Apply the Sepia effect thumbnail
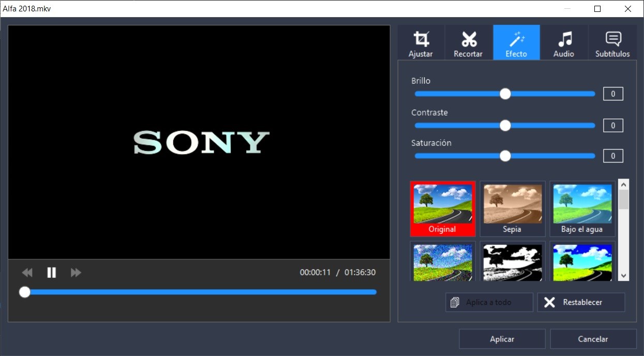 point(513,209)
